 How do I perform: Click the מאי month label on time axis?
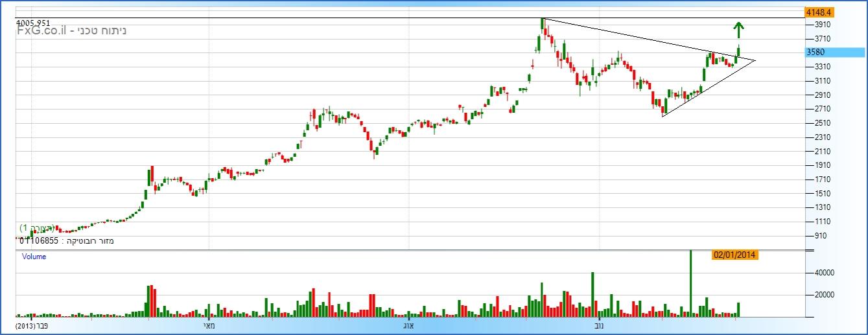point(209,325)
